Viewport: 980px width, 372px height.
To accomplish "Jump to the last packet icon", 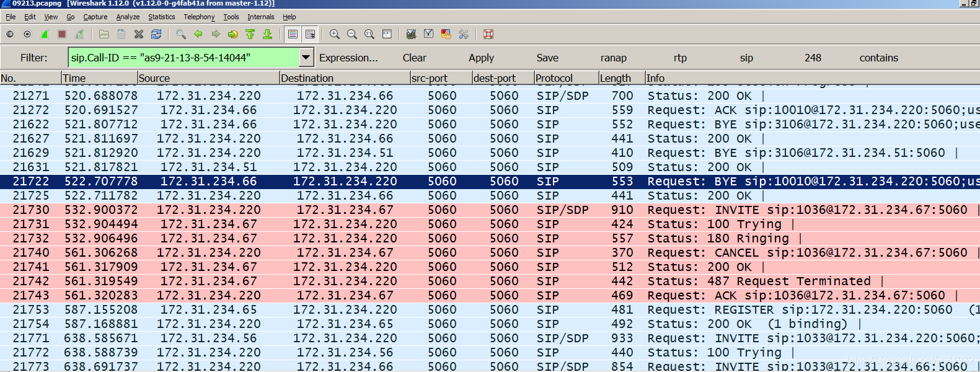I will 268,34.
